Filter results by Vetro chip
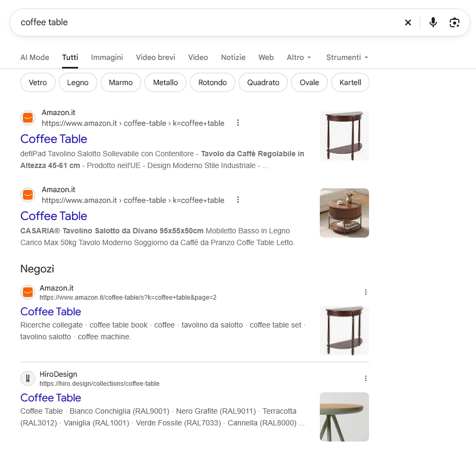The image size is (476, 449). point(38,82)
